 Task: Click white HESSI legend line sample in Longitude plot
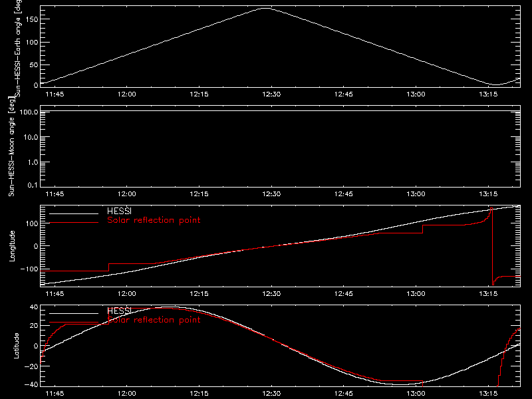(x=74, y=213)
